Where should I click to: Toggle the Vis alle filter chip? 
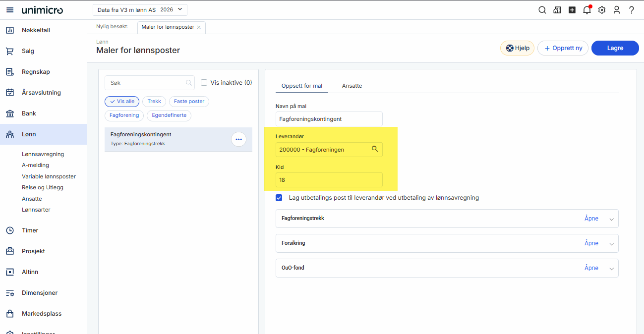pos(122,101)
